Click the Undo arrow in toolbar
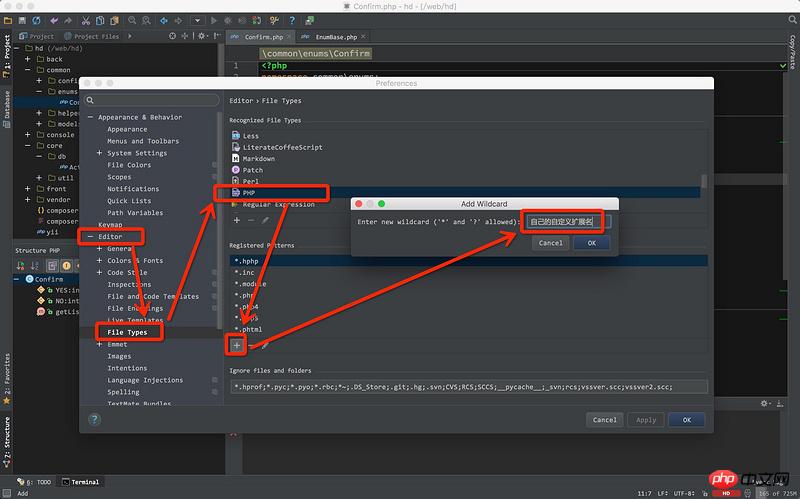800x499 pixels. pos(54,21)
